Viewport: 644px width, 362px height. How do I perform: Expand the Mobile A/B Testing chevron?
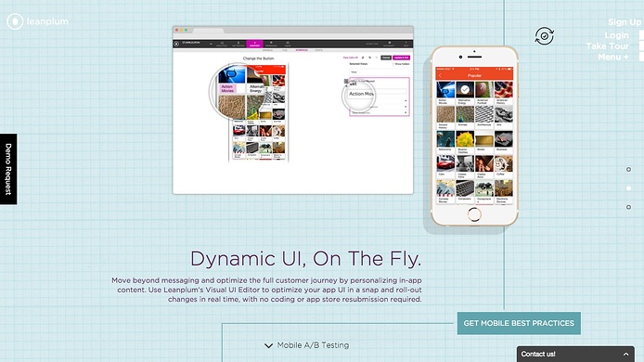click(x=268, y=345)
